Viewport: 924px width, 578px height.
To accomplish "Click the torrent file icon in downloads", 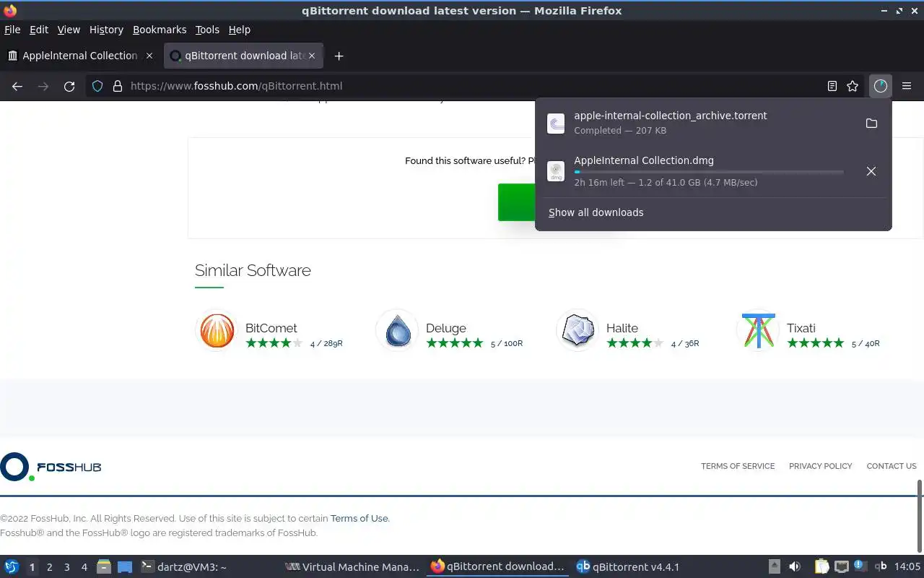I will pyautogui.click(x=556, y=123).
